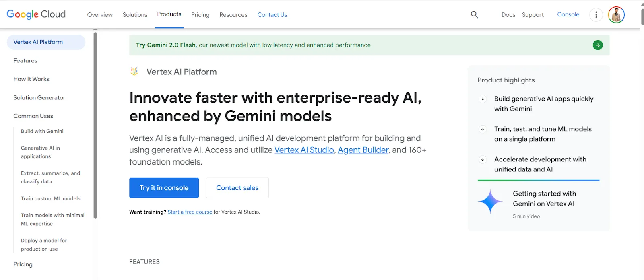Click the Contact sales button
Viewport: 644px width, 280px height.
(x=237, y=188)
